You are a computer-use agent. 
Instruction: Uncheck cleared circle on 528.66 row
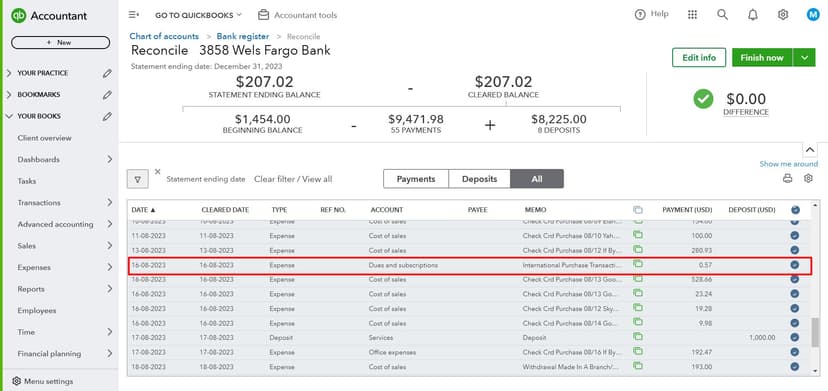pos(795,279)
